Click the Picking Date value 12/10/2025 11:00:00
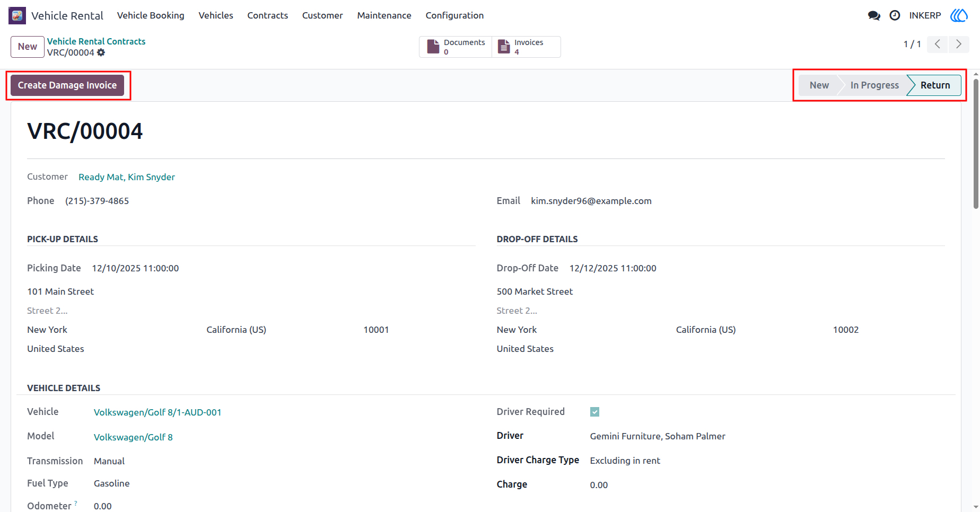The image size is (980, 512). (x=135, y=268)
